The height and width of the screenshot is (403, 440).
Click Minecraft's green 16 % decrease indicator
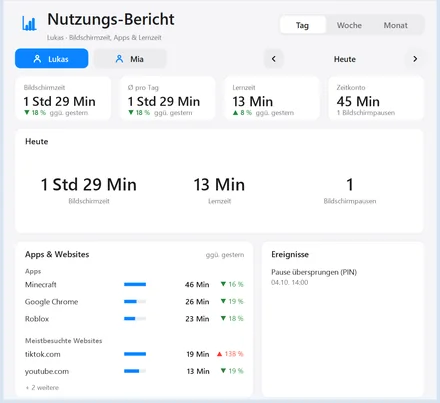232,284
